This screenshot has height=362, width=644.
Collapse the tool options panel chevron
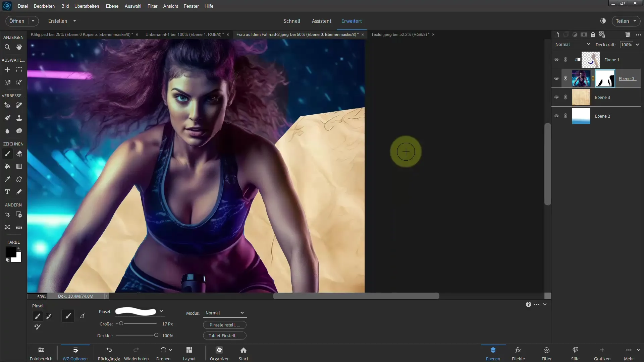click(545, 304)
